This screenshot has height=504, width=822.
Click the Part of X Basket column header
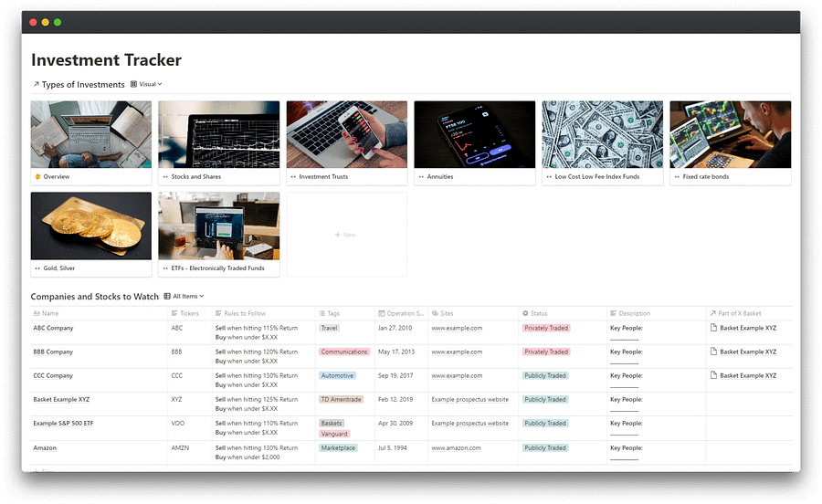pos(749,313)
